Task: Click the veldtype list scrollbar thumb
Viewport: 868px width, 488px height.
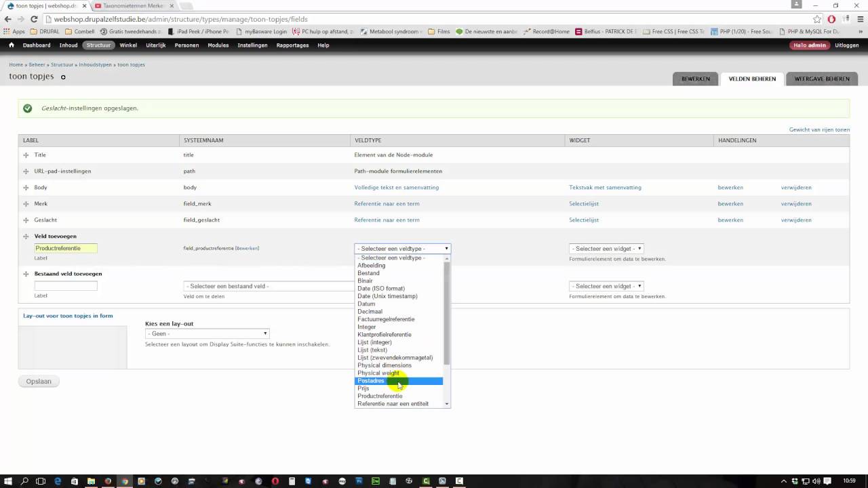Action: pos(446,313)
